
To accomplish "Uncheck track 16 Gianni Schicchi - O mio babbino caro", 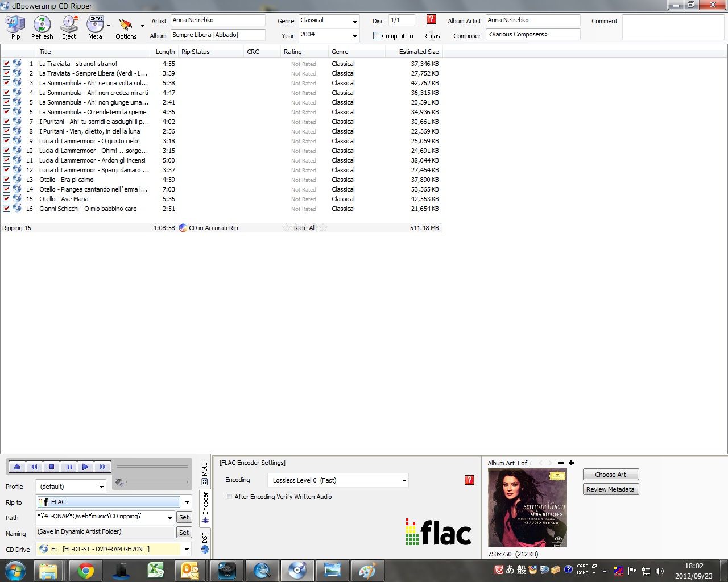I will click(6, 209).
